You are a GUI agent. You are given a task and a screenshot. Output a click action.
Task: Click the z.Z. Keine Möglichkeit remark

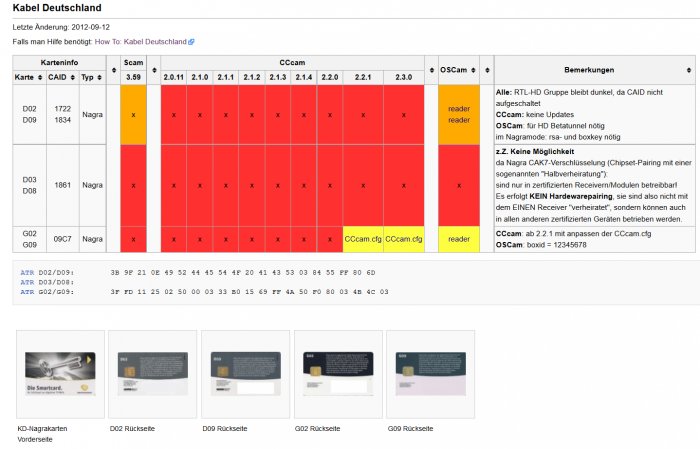pyautogui.click(x=535, y=152)
